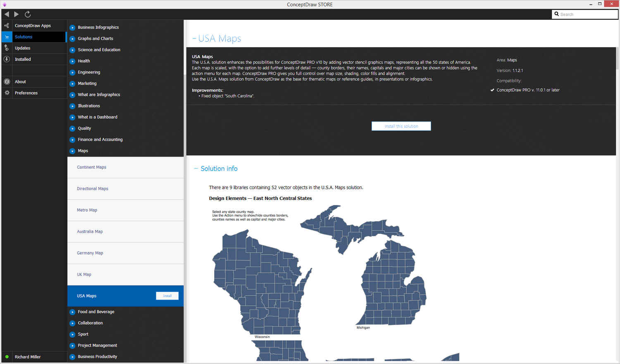Collapse the Solution info section
This screenshot has height=364, width=620.
[x=196, y=169]
